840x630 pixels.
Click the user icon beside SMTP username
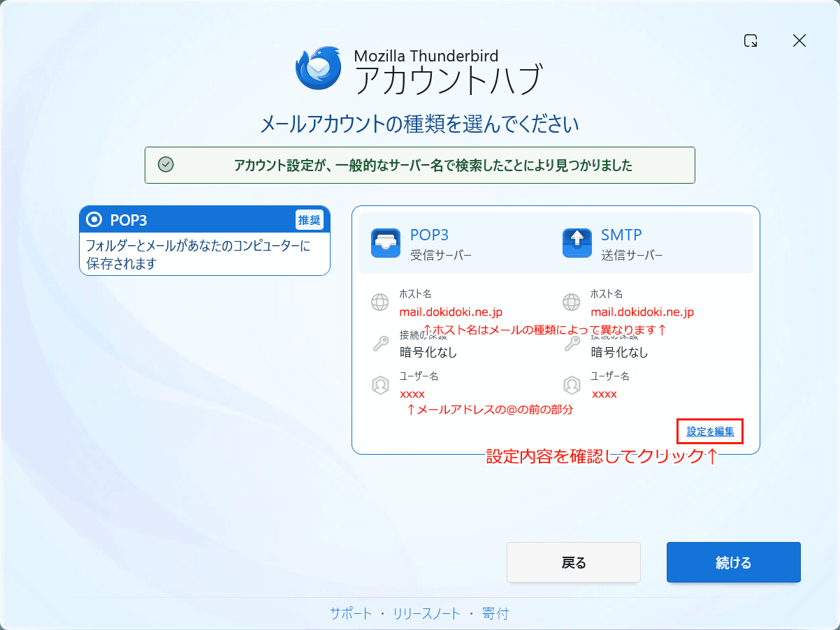[x=571, y=386]
